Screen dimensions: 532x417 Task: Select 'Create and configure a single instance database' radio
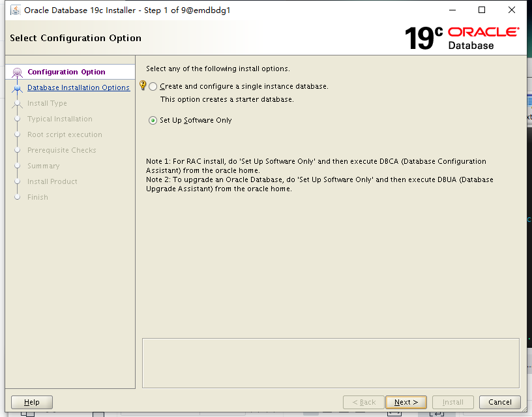click(x=153, y=87)
